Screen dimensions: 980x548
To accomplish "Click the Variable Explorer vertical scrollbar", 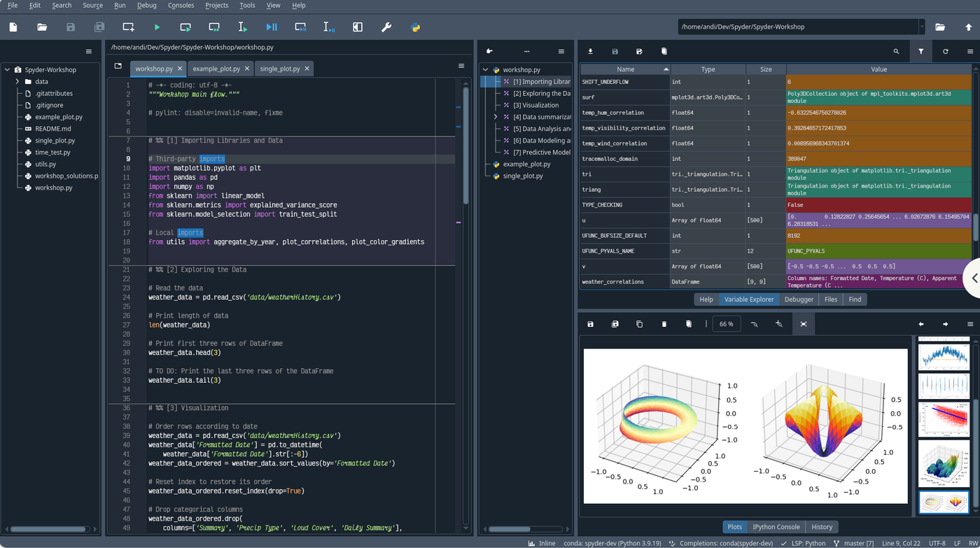I will (x=976, y=229).
